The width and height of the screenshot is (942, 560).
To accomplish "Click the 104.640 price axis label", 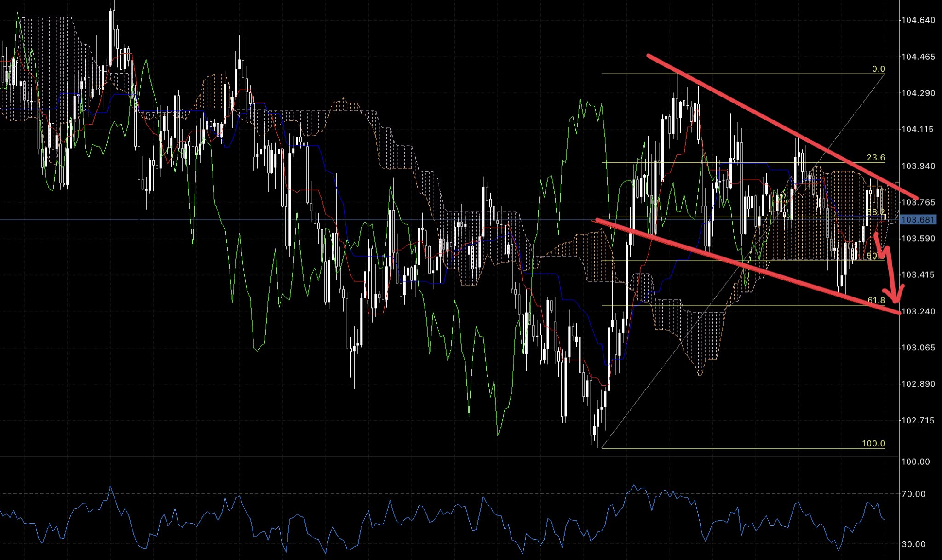I will [918, 20].
